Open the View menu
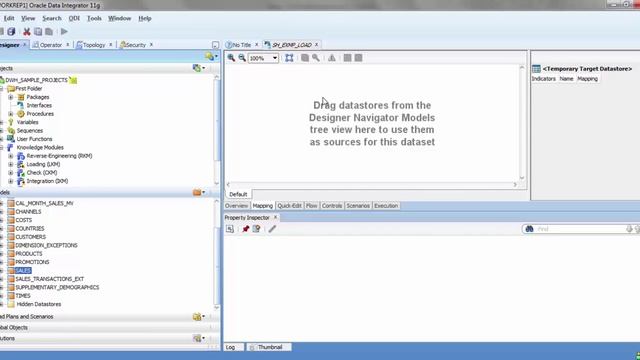640x360 pixels. coord(28,18)
